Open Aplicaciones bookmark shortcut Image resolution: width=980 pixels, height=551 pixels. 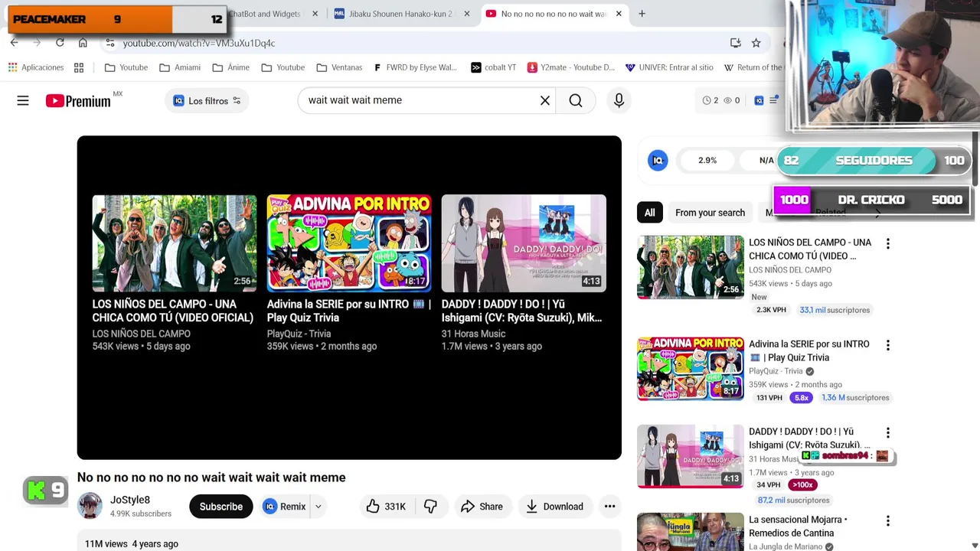coord(36,67)
